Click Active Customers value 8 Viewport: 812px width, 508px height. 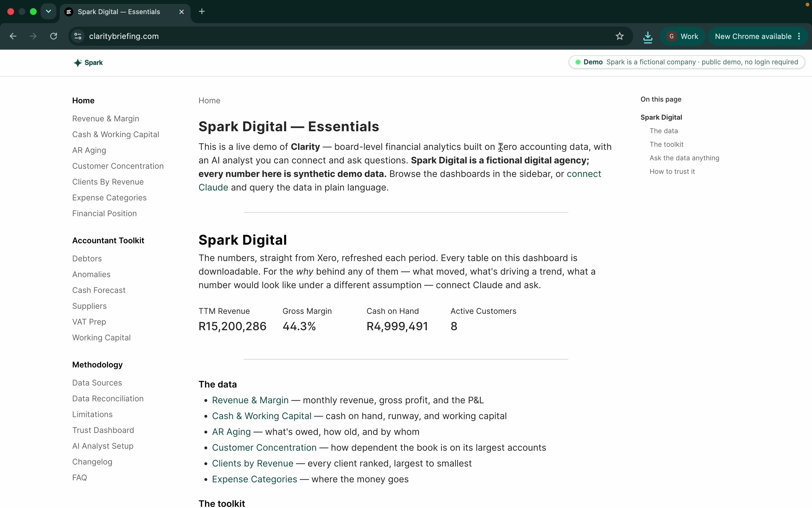pyautogui.click(x=454, y=326)
